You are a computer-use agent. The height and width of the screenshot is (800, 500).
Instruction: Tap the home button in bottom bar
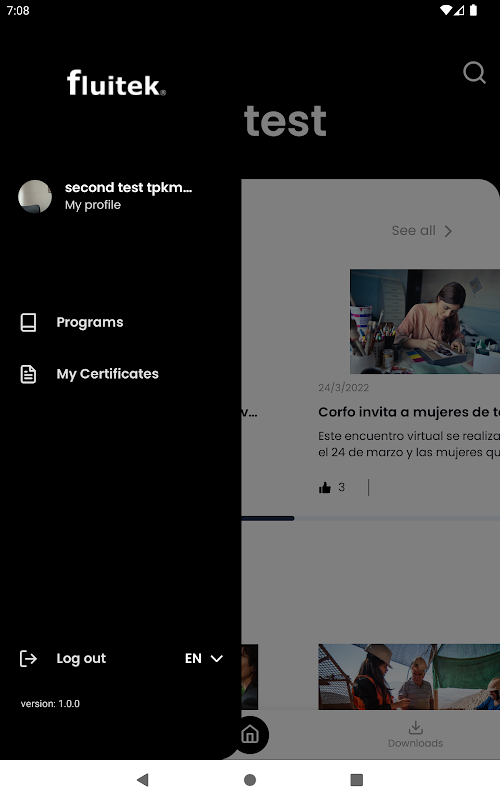click(250, 735)
